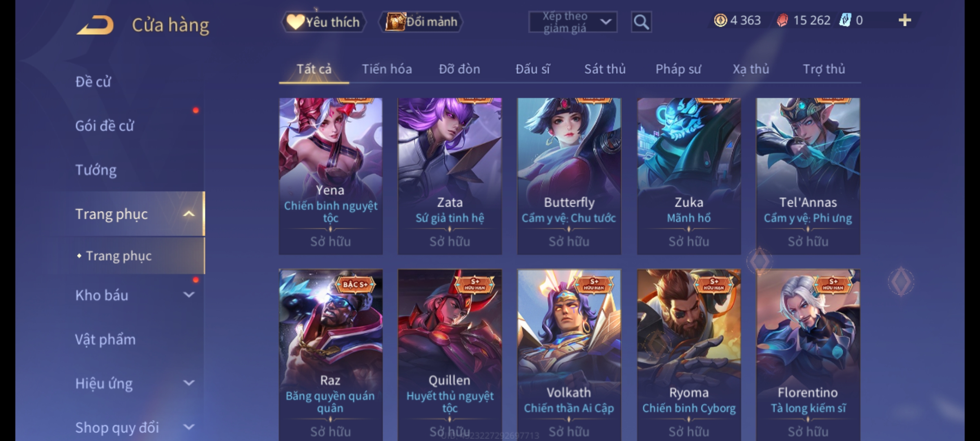Expand the Kho báu sidebar section
Screen dimensions: 980x441
point(189,295)
